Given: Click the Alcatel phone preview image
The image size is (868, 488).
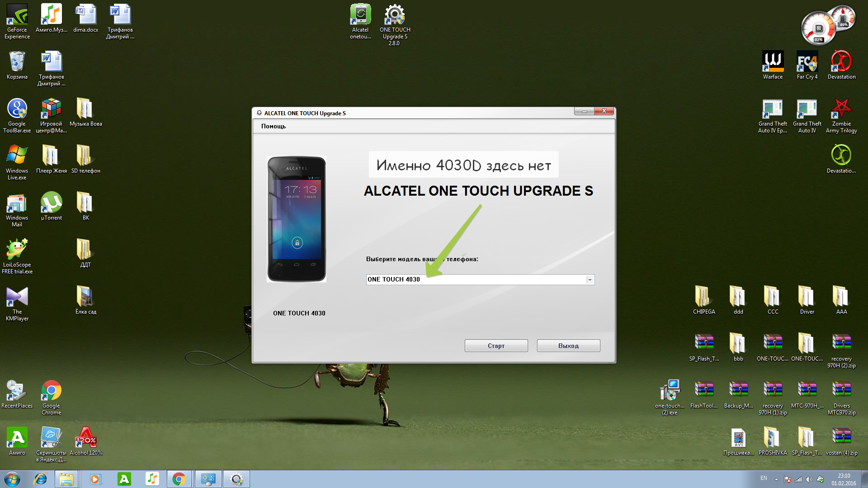Looking at the screenshot, I should [297, 219].
